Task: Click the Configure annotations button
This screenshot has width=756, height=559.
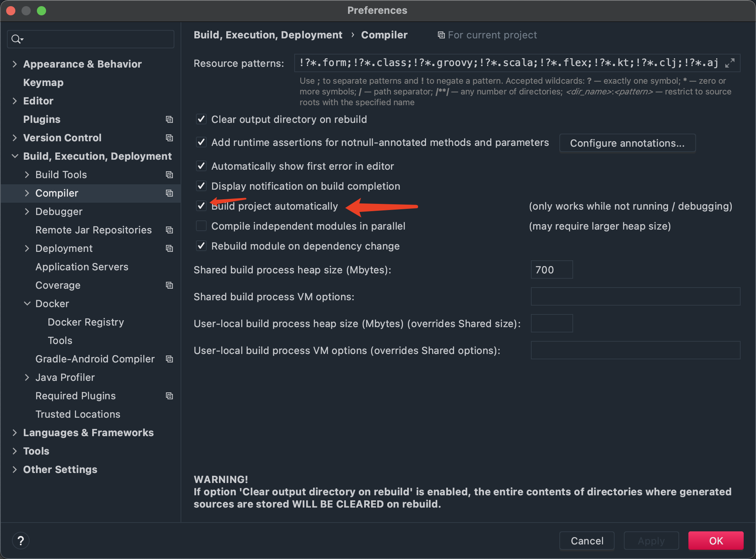Action: click(627, 143)
